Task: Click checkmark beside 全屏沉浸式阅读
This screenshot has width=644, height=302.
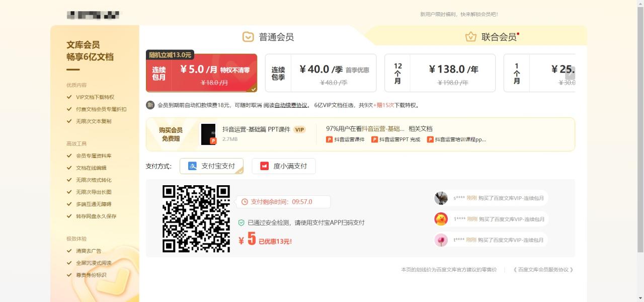Action: (x=69, y=263)
